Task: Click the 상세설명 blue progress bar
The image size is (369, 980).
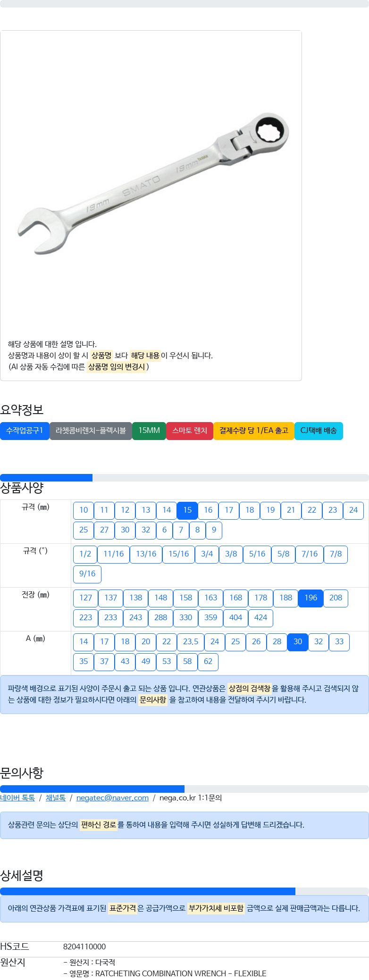Action: (148, 891)
